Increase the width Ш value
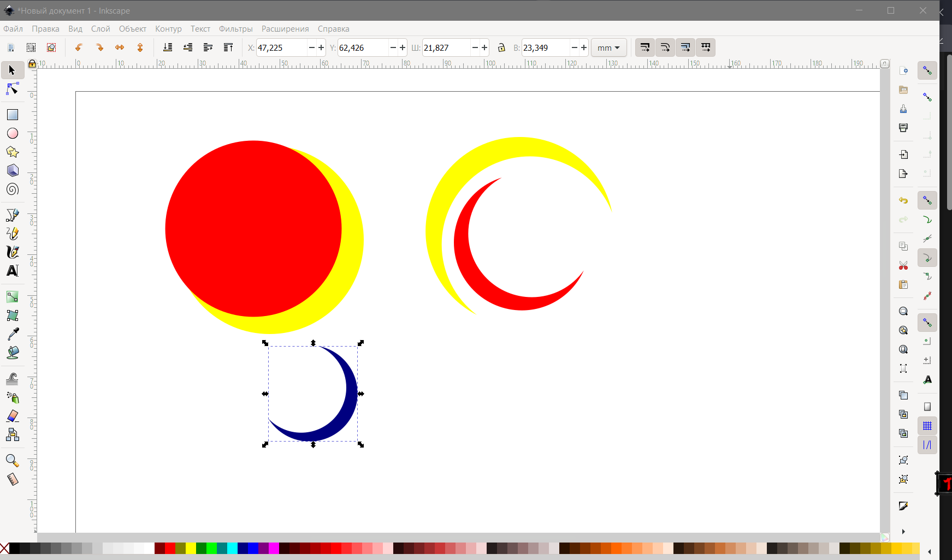Image resolution: width=952 pixels, height=560 pixels. tap(484, 47)
